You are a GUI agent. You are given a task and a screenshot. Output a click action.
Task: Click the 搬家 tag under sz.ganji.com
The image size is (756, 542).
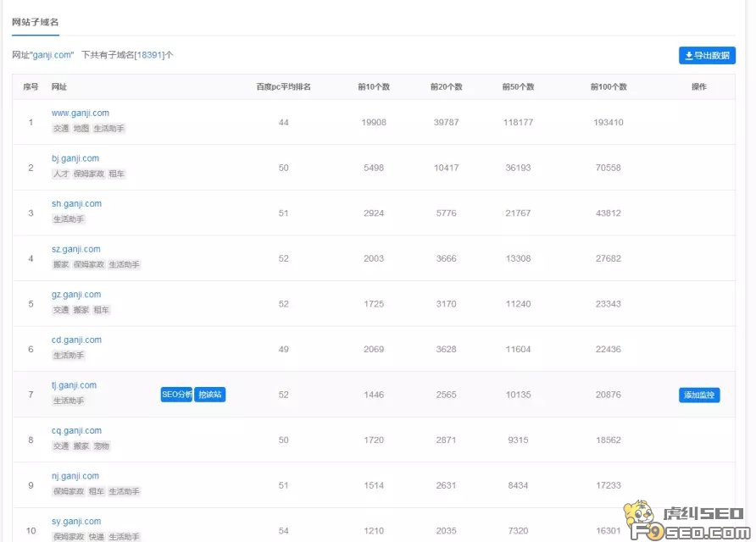61,264
